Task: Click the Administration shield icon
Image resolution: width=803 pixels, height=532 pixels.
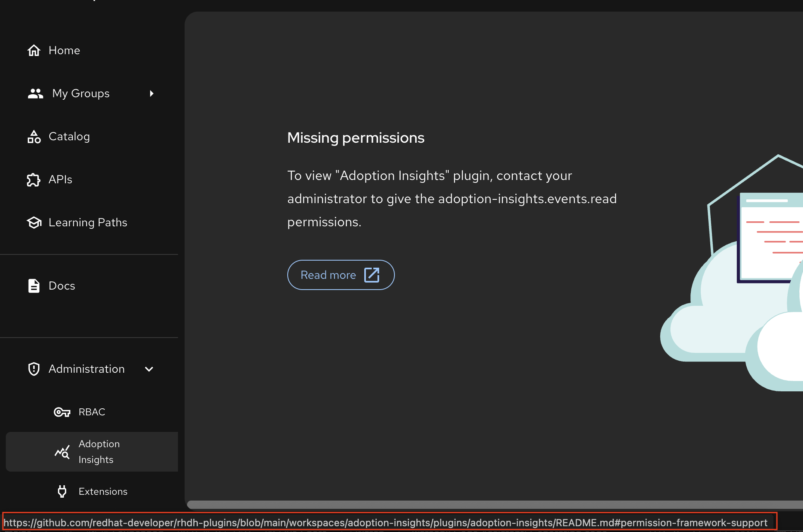Action: [x=34, y=369]
